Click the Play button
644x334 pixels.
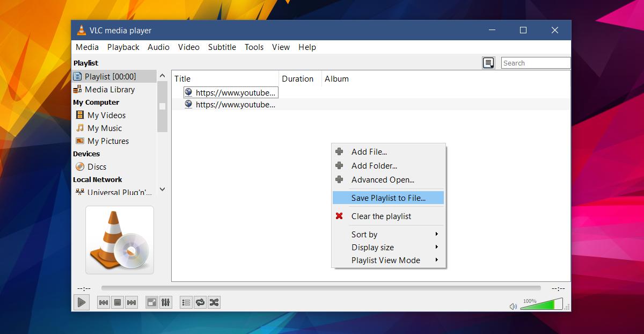pyautogui.click(x=81, y=302)
